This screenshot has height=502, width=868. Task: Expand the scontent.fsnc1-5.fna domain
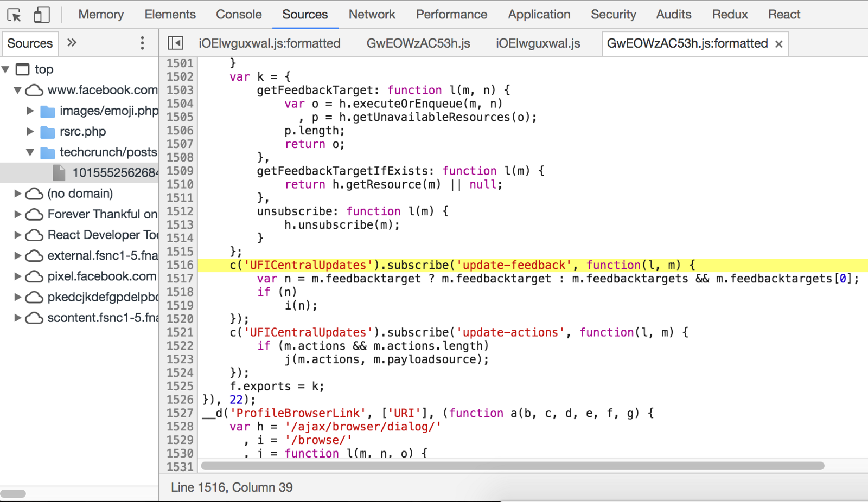point(17,318)
